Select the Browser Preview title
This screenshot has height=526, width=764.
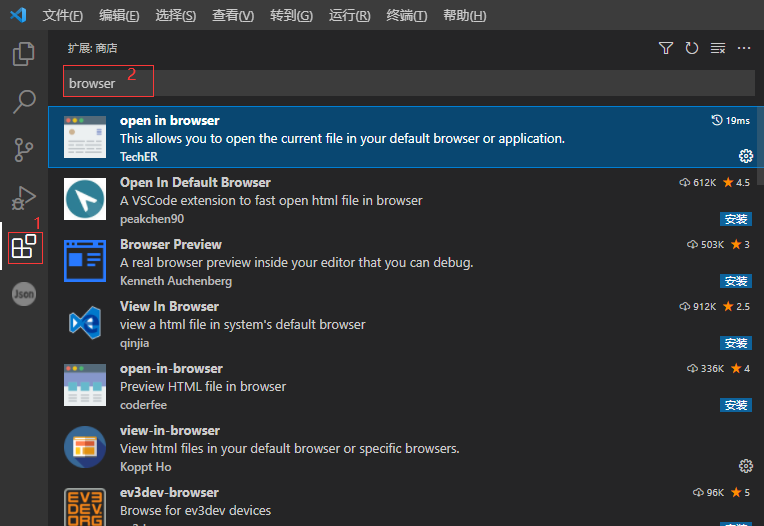click(171, 244)
